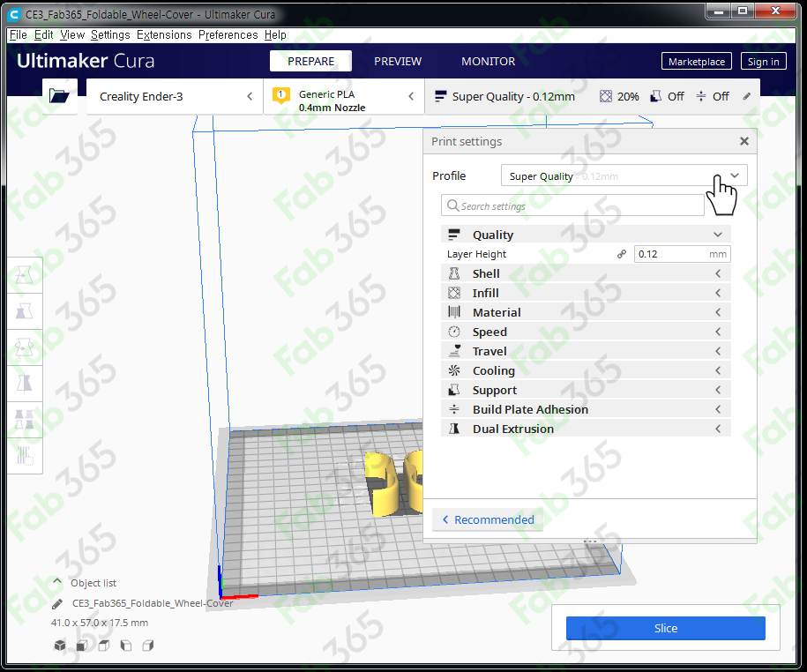The height and width of the screenshot is (672, 807).
Task: Select the Mirror tool in left toolbar
Action: coord(24,384)
